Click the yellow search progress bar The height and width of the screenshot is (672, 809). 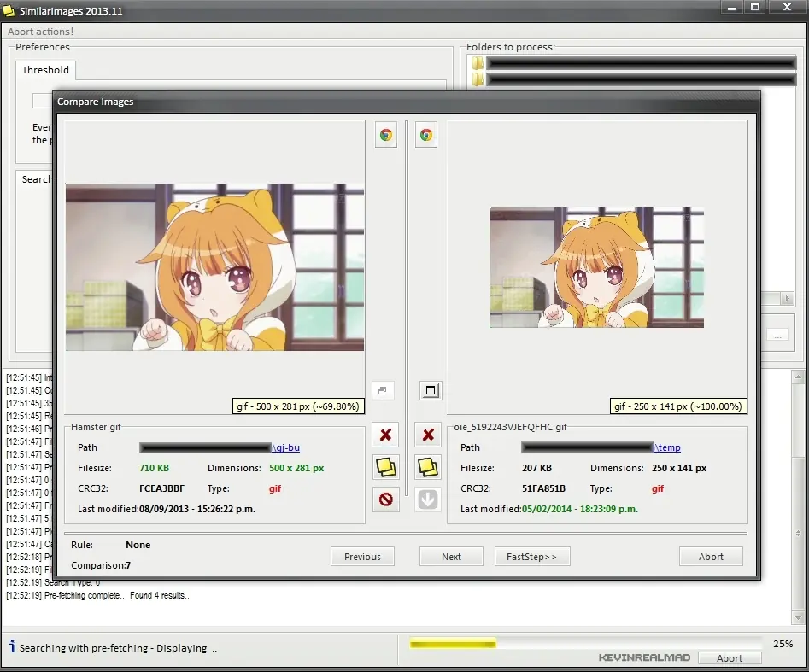pos(453,644)
